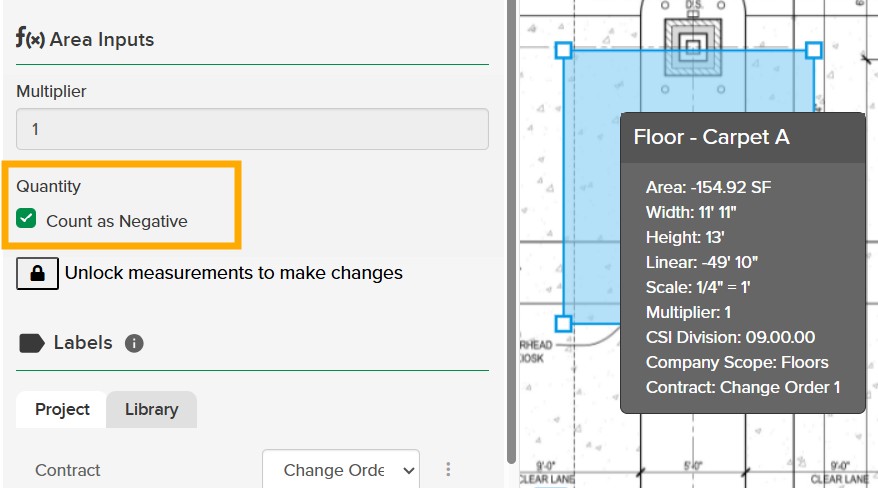The height and width of the screenshot is (488, 878).
Task: Click the f(x) function icon beside Area Inputs
Action: point(30,39)
